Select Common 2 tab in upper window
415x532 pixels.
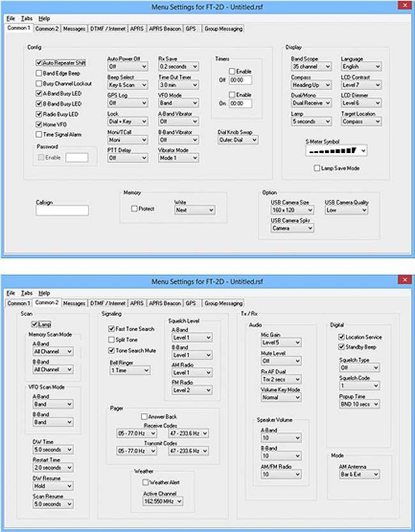click(x=47, y=29)
